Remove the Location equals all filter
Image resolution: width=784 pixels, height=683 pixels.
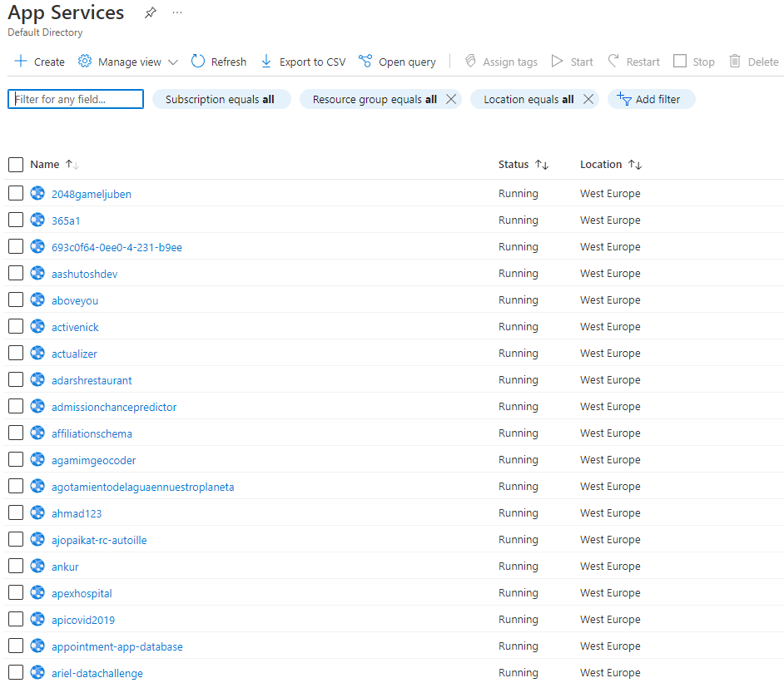588,99
